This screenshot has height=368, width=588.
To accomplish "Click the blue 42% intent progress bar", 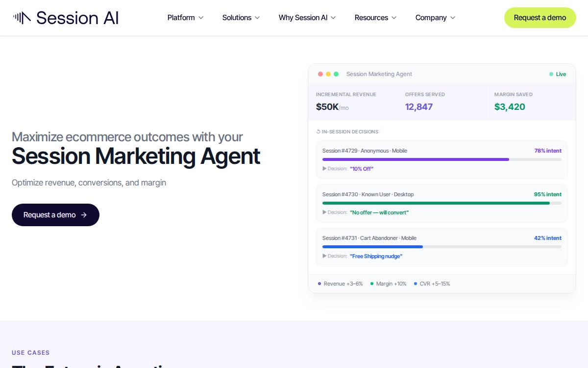I will pyautogui.click(x=372, y=247).
